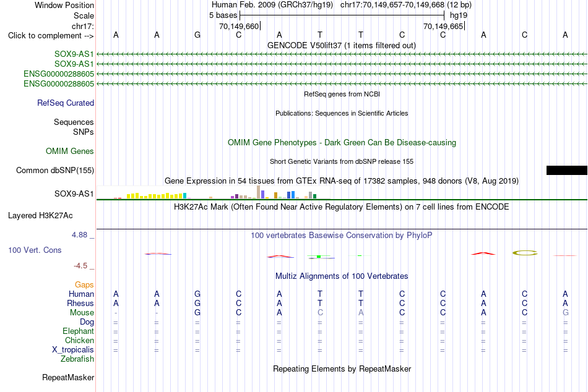
Task: Select the Human alignment row label
Action: (81, 294)
